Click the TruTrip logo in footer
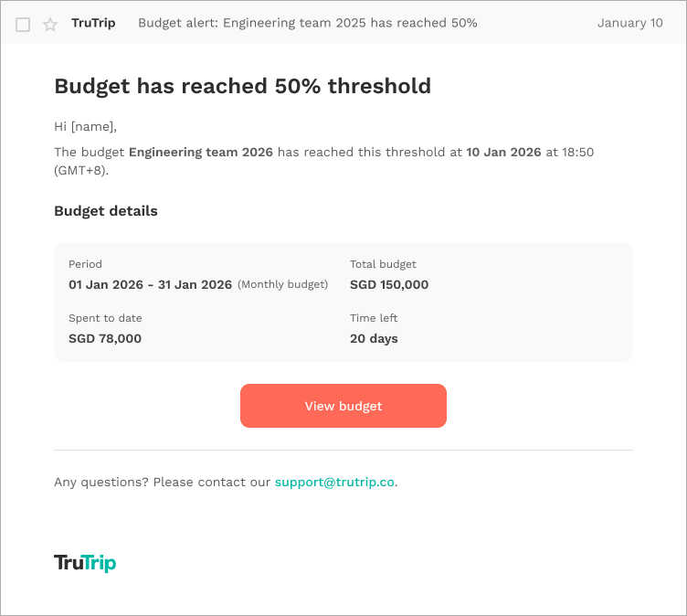The image size is (687, 616). (x=85, y=563)
